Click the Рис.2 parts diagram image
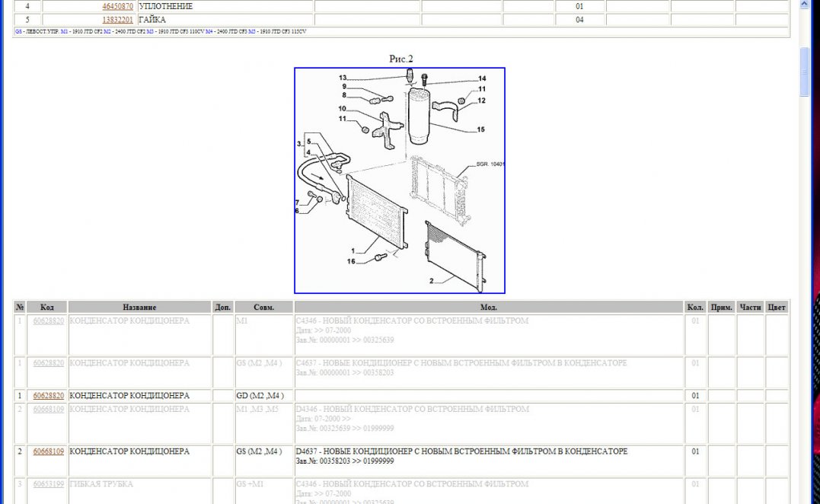Screen dimensions: 820x504 pyautogui.click(x=400, y=180)
